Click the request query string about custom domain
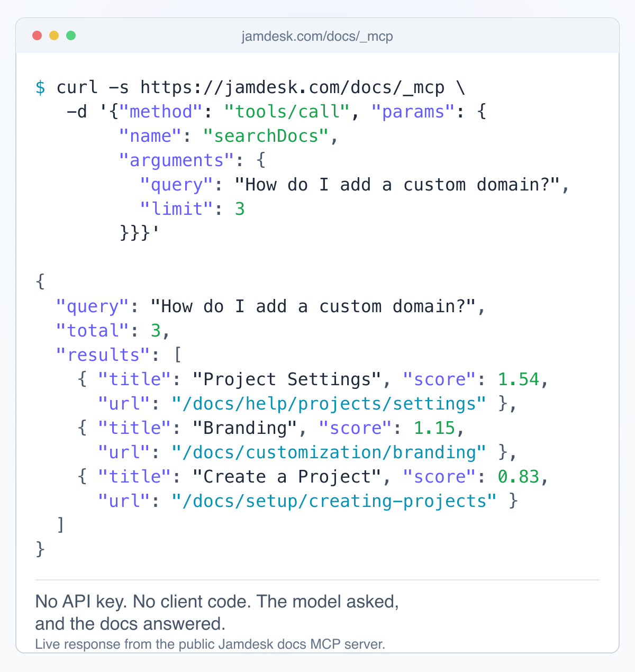The image size is (635, 672). point(397,185)
